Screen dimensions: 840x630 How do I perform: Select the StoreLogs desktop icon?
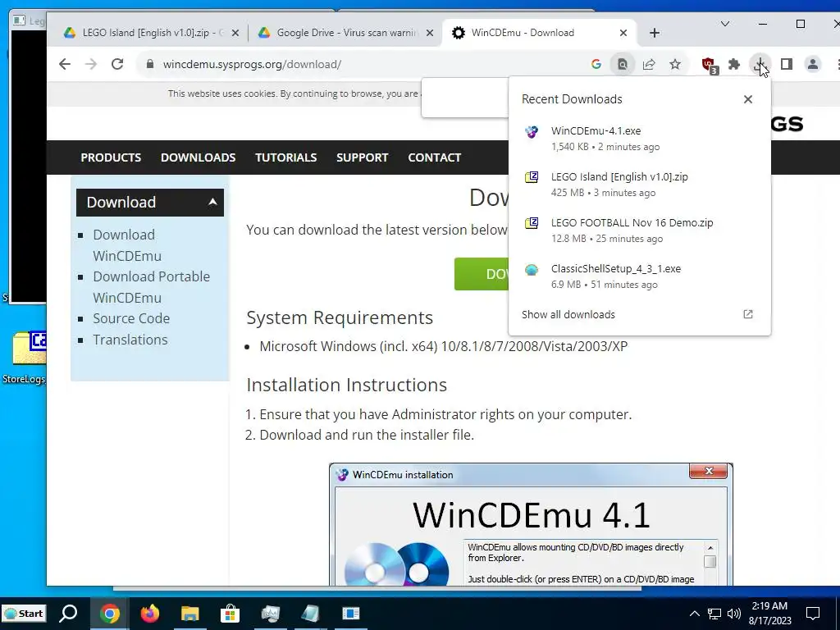24,358
